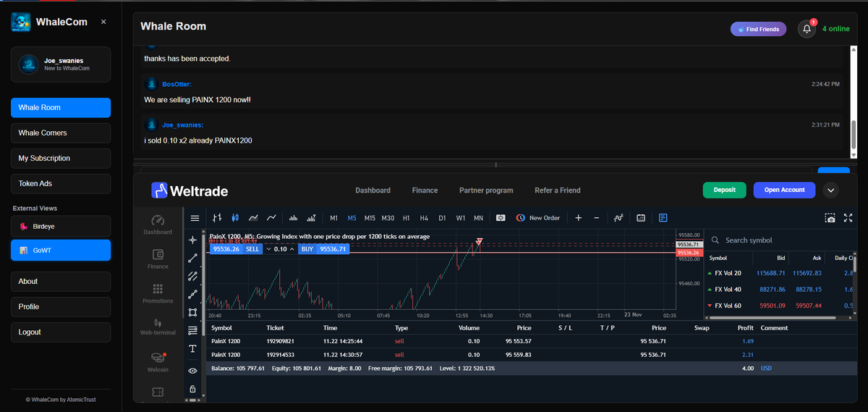Screen dimensions: 868x412
Task: Open Weltrade Promotions sidebar icon
Action: 158,293
